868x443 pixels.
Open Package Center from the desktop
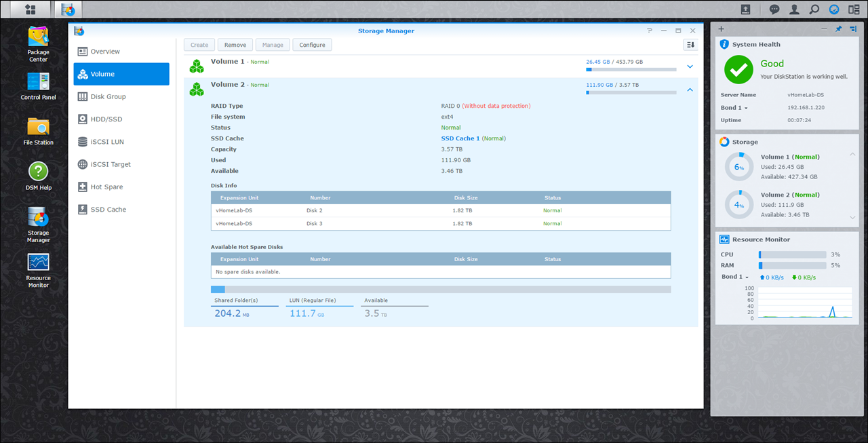point(38,43)
